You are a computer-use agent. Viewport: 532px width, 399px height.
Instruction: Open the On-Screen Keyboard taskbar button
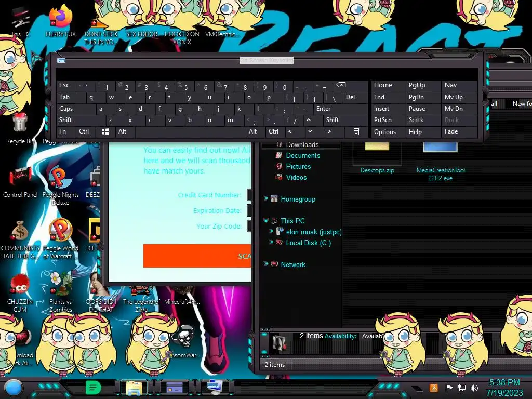coord(215,388)
